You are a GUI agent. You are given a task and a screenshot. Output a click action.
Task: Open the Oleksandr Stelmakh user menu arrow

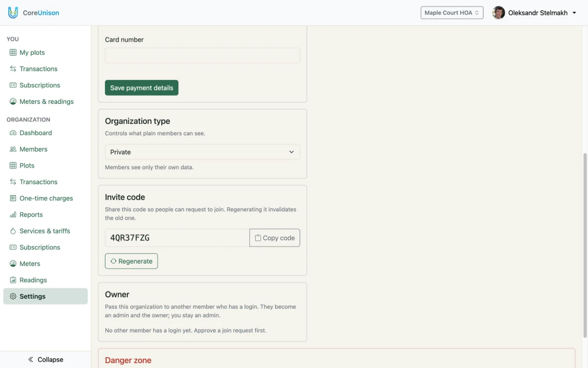point(574,13)
